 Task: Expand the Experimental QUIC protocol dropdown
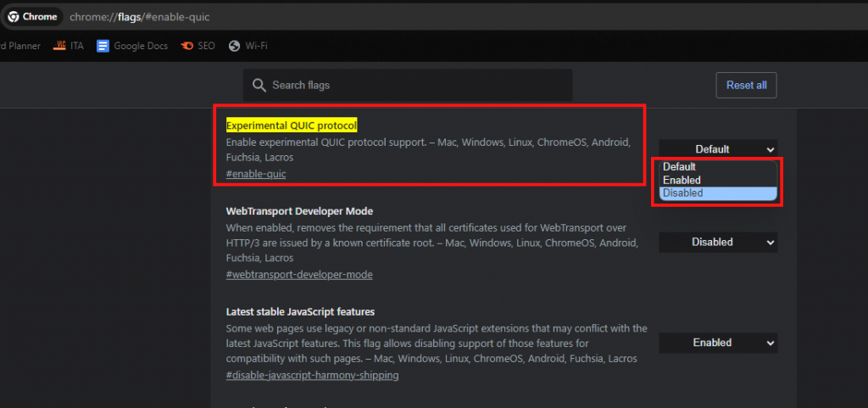(x=718, y=149)
